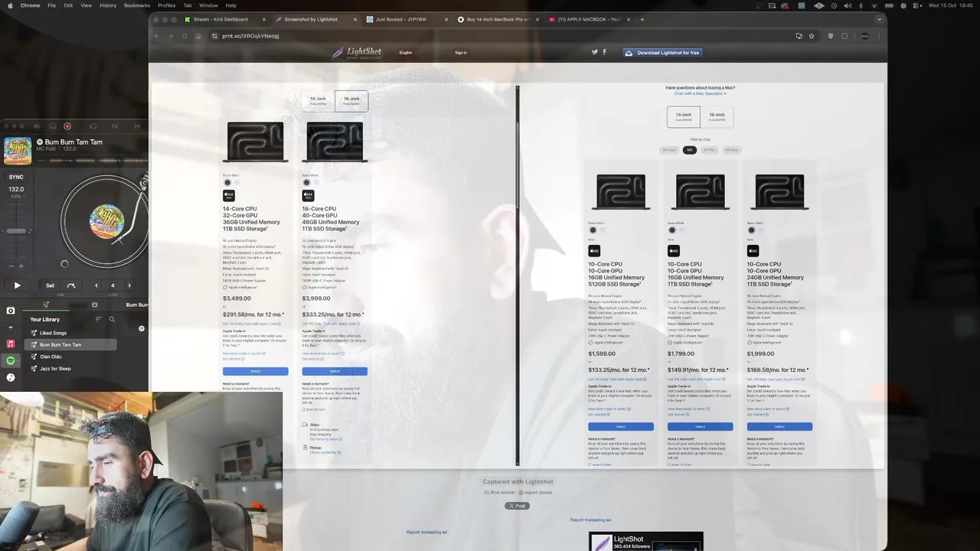Click the find similar link

pos(501,492)
